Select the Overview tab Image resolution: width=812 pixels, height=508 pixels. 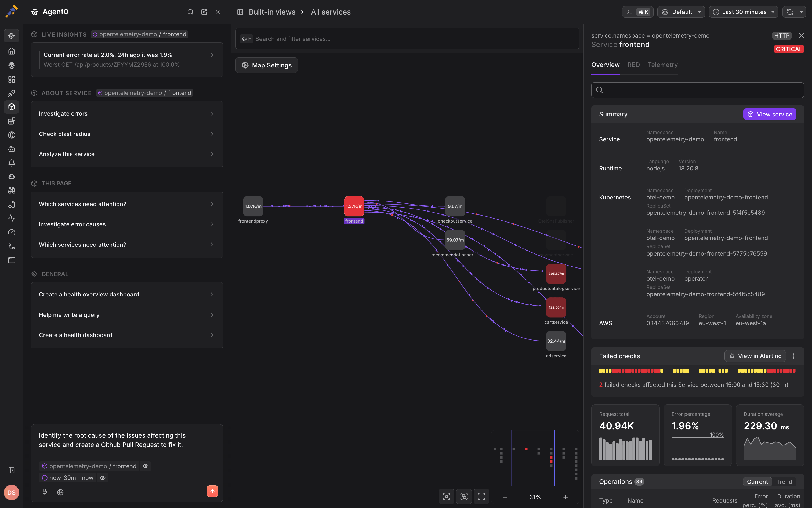(x=605, y=65)
